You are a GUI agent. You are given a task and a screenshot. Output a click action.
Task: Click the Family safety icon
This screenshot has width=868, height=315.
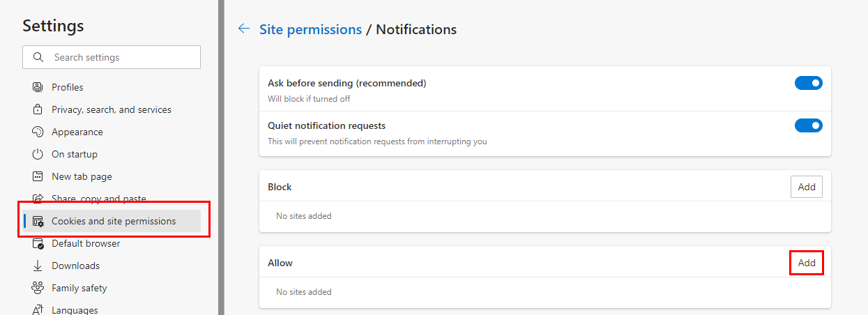[x=38, y=288]
